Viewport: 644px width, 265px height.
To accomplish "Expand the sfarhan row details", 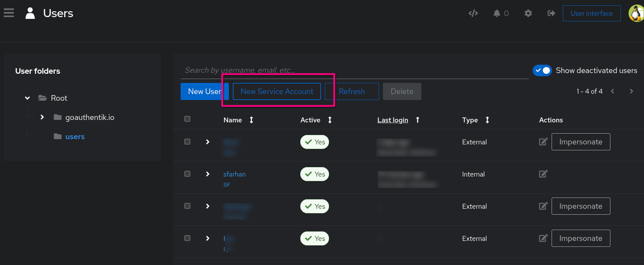I will (208, 174).
